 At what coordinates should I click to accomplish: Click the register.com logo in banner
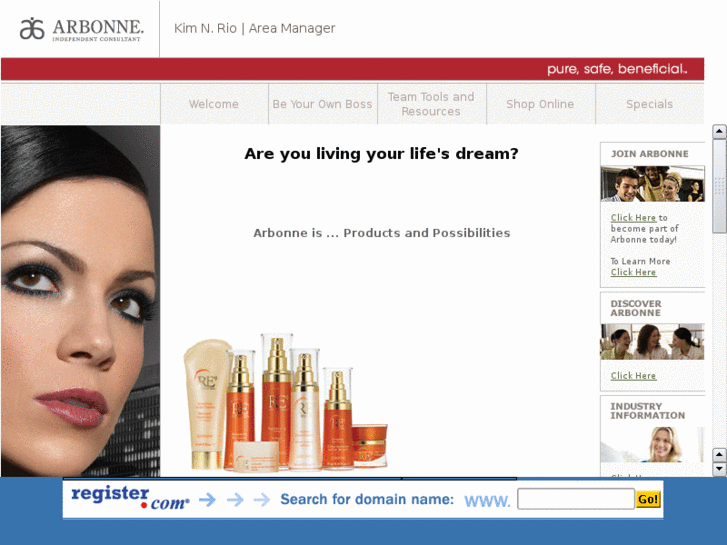130,498
